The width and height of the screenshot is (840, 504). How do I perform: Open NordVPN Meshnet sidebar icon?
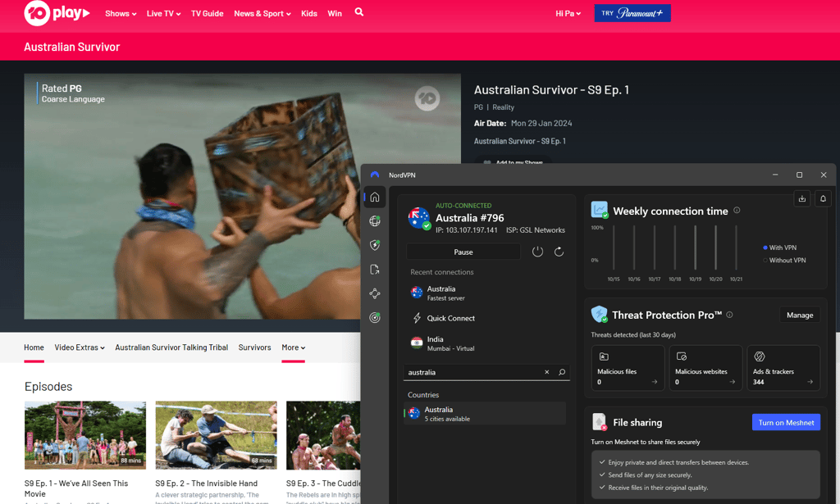point(375,293)
